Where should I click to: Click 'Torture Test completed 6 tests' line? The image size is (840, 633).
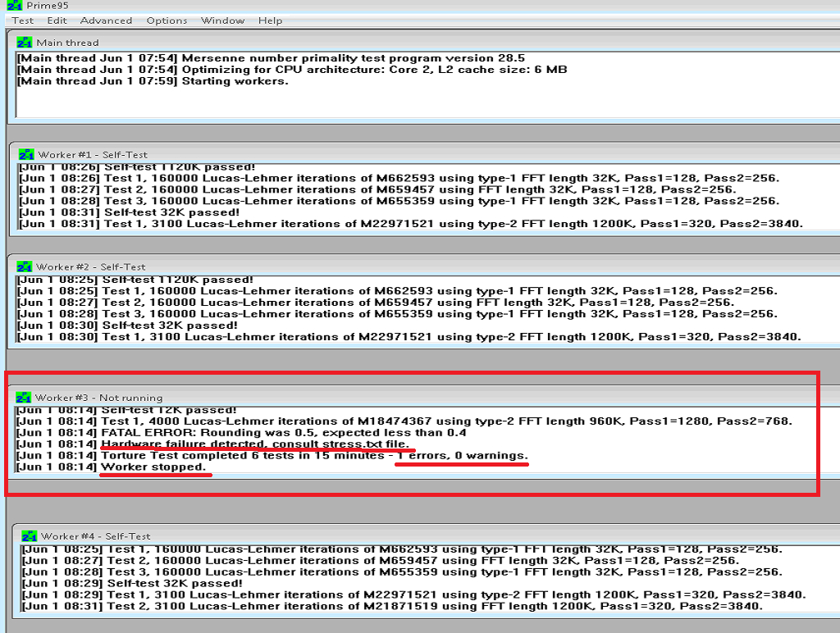[x=272, y=455]
